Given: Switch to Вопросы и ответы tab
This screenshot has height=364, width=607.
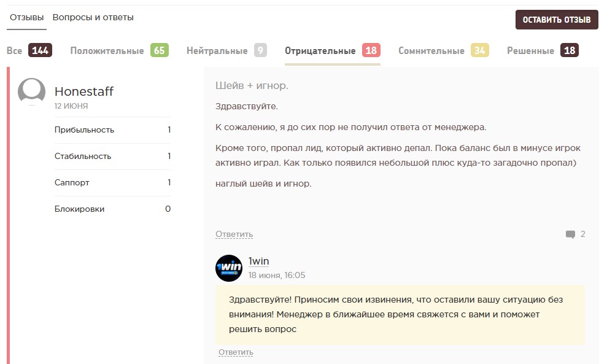Looking at the screenshot, I should 93,17.
